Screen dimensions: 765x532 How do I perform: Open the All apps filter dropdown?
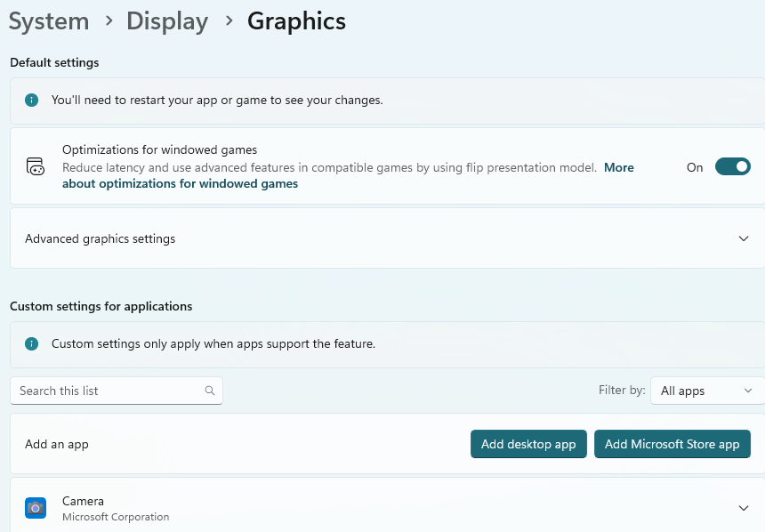[707, 391]
